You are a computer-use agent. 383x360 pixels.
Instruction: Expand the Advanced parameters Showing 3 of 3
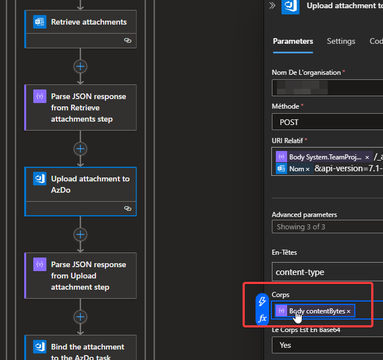tap(328, 227)
